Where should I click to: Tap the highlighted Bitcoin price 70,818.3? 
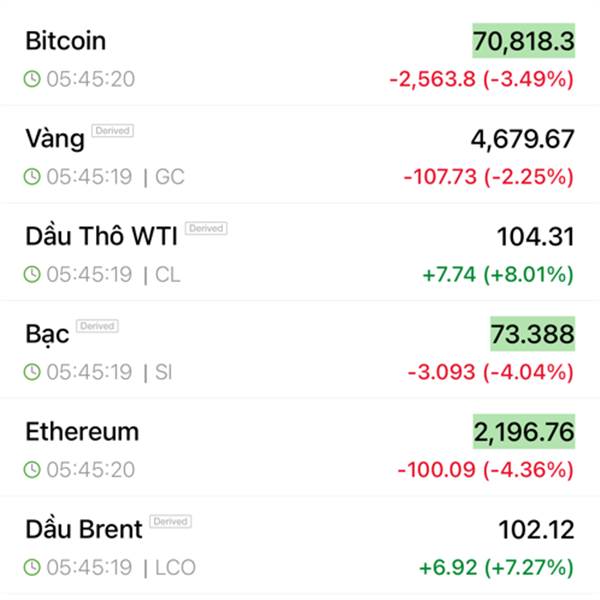click(x=524, y=42)
